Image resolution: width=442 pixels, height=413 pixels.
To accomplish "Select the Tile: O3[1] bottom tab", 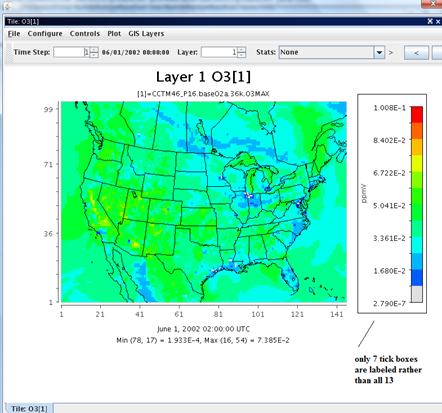I will point(29,409).
